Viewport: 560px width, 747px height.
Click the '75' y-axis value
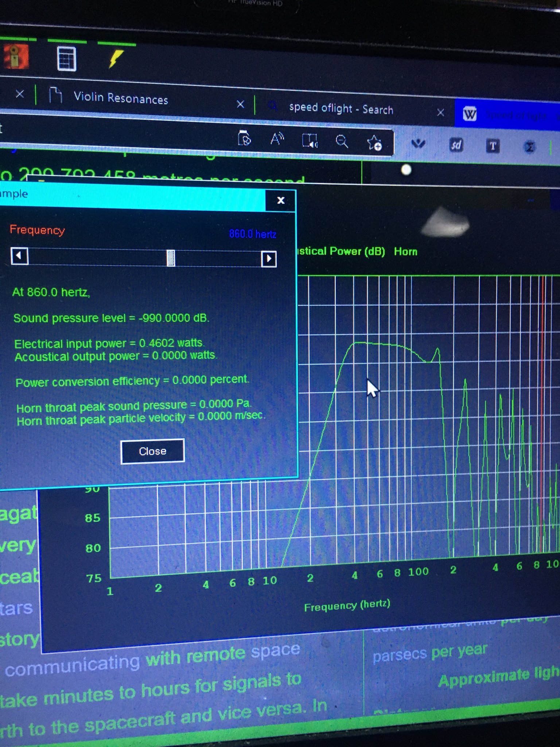coord(94,578)
